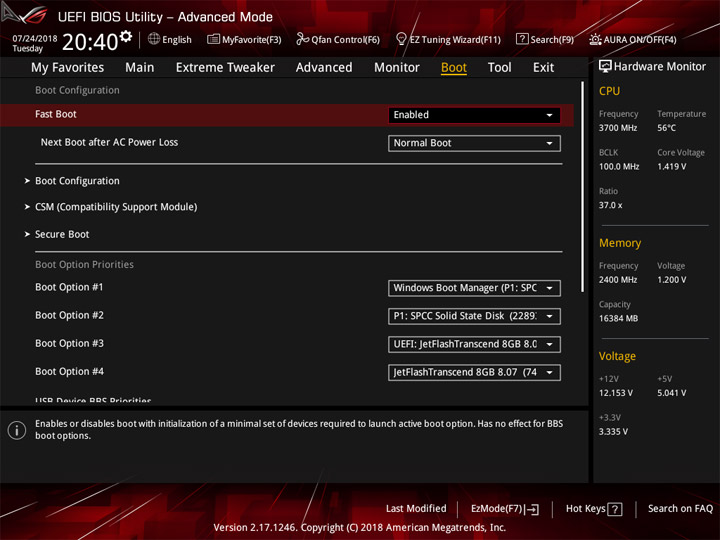The width and height of the screenshot is (720, 540).
Task: Click the info icon beside help text
Action: point(17,430)
